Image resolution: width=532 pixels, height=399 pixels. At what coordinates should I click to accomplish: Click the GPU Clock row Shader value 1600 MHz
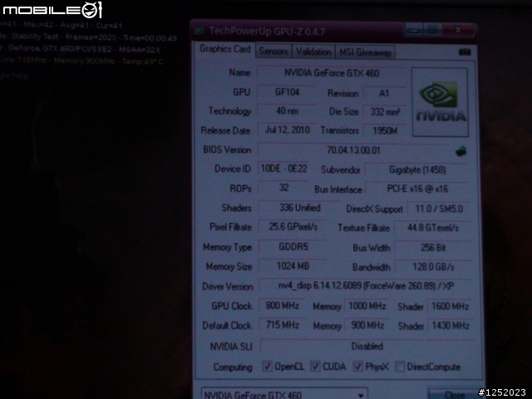[450, 307]
